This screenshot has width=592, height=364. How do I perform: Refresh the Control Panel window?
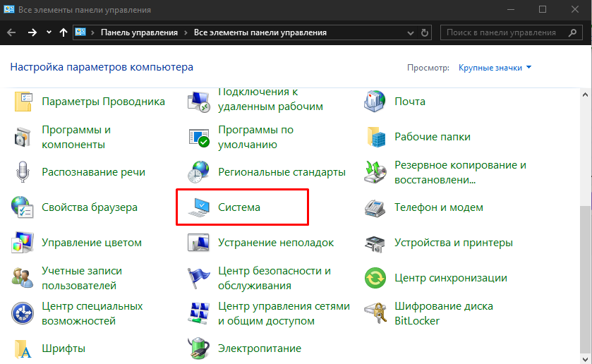pyautogui.click(x=425, y=32)
